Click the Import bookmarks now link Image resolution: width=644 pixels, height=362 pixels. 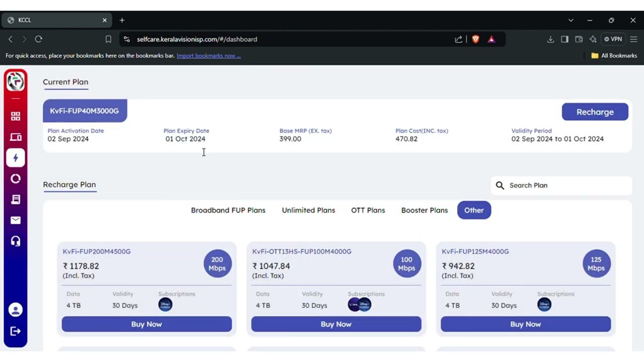[208, 56]
